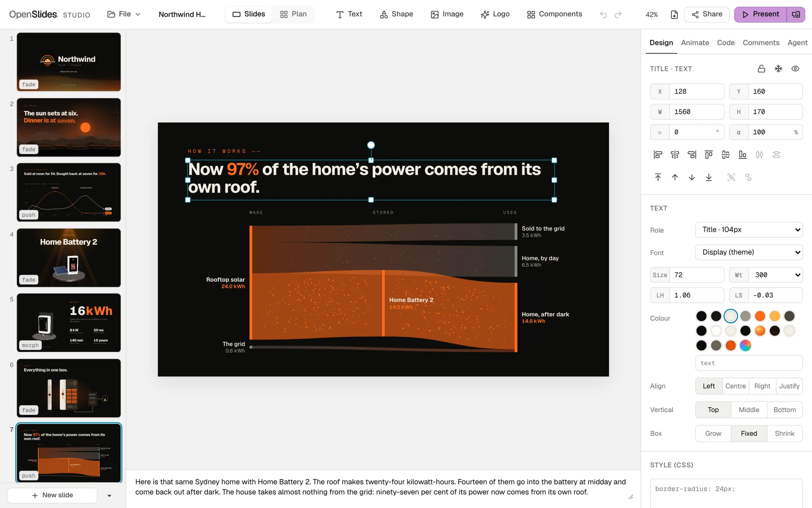Select slide 4 Home Battery 2 thumbnail

pyautogui.click(x=69, y=258)
